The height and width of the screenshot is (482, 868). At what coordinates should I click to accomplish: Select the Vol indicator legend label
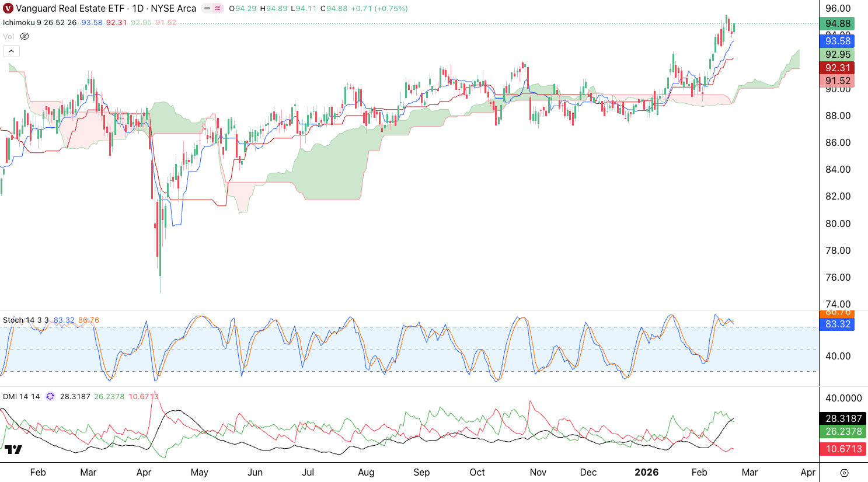[x=8, y=36]
